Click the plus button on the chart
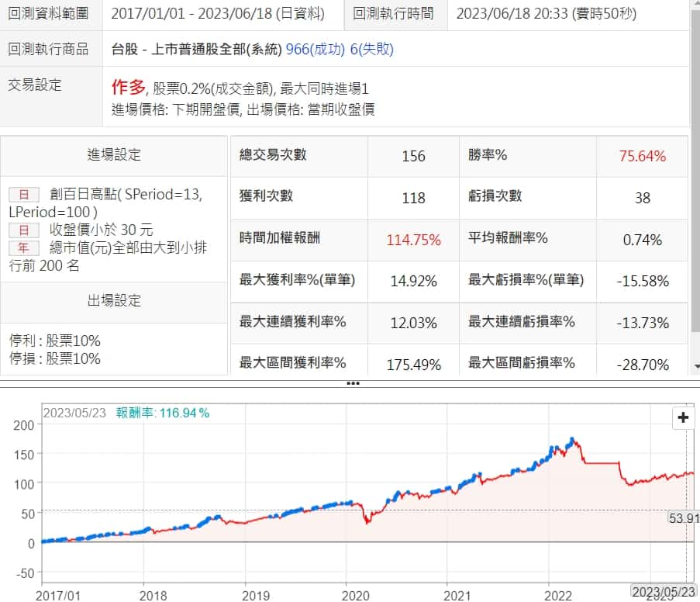 pyautogui.click(x=683, y=417)
